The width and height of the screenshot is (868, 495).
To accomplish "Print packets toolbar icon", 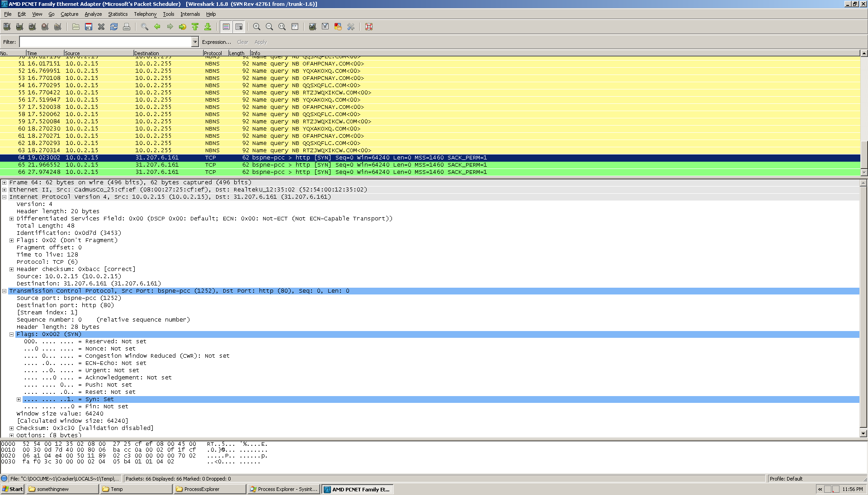I will [x=127, y=27].
